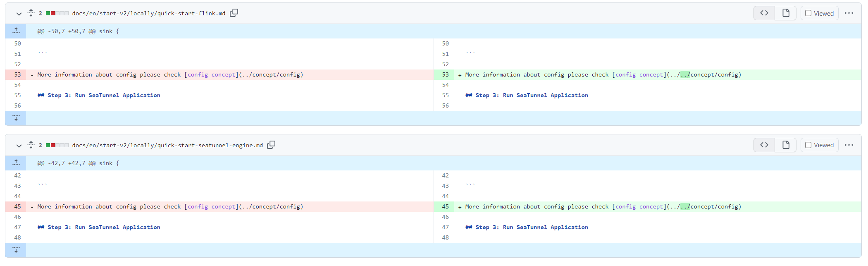Copy the quick-start-seatunnel-engine.md file path
Viewport: 868px width, 266px height.
[x=271, y=145]
